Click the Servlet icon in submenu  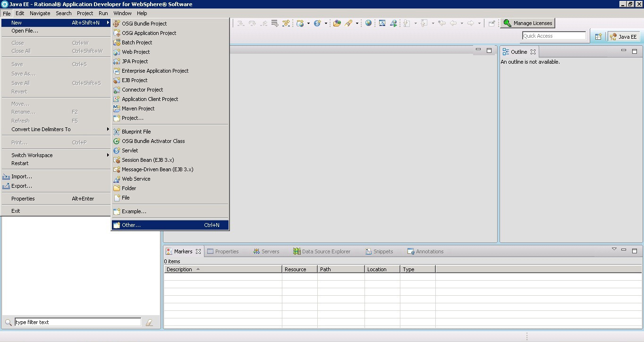click(117, 150)
